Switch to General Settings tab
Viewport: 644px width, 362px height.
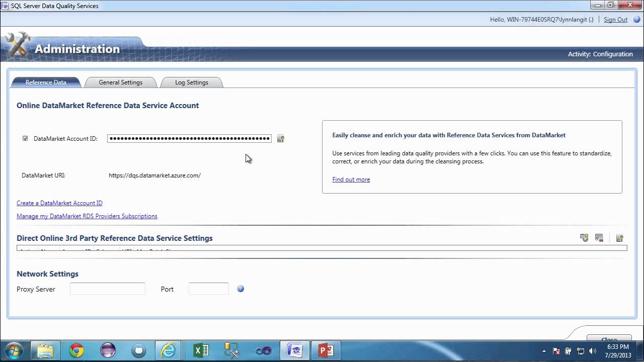[121, 82]
